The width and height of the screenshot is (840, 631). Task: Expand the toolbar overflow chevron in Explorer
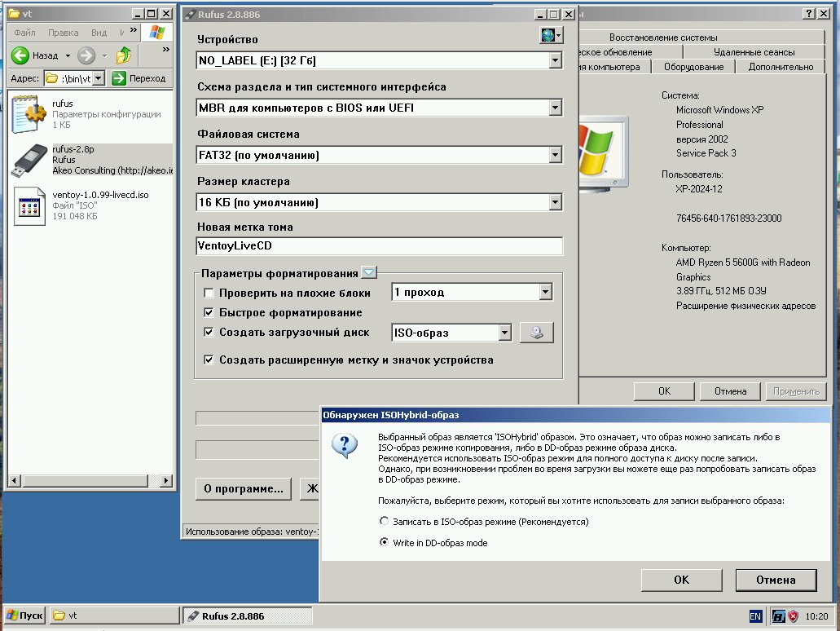(x=166, y=49)
